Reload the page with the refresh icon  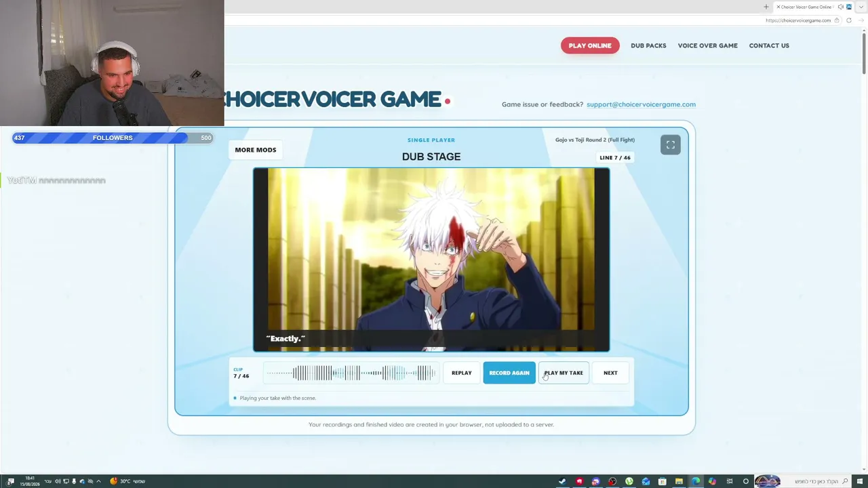[x=848, y=20]
